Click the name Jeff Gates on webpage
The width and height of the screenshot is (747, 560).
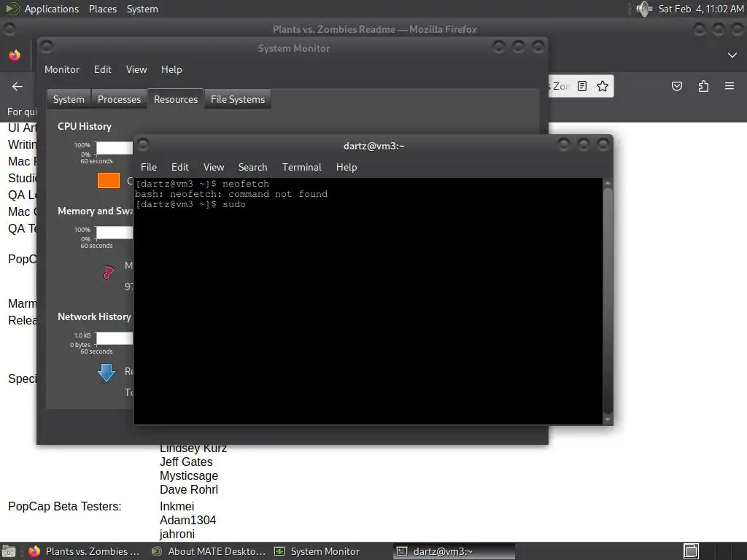click(x=186, y=462)
